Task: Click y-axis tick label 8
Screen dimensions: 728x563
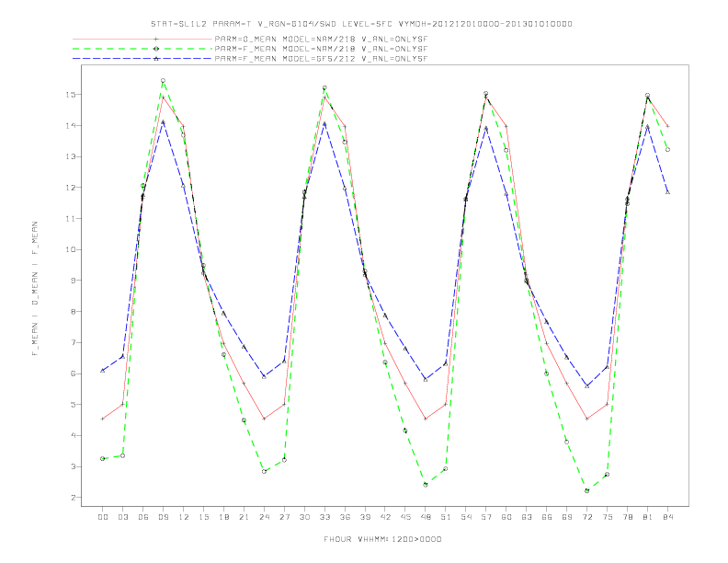Action: click(x=74, y=312)
